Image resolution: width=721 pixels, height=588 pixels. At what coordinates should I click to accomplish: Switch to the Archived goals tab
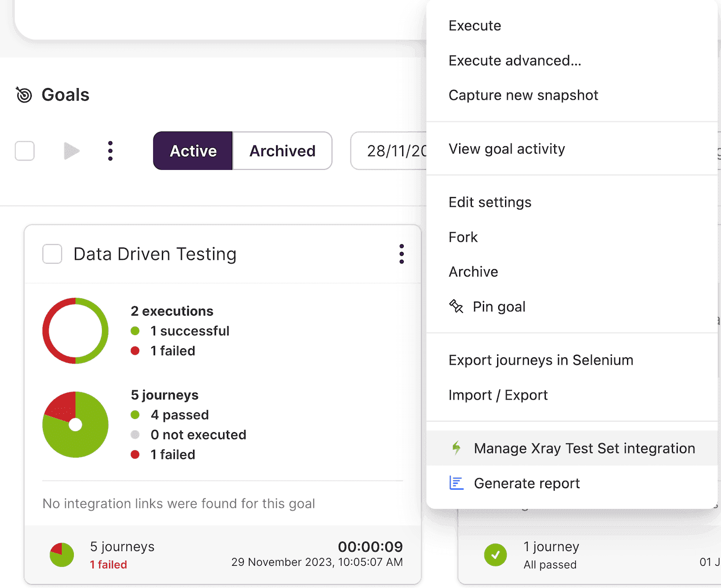[282, 151]
